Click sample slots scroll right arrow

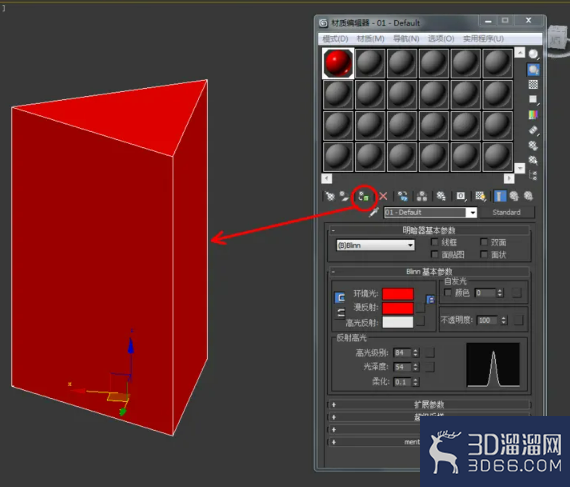coord(509,179)
